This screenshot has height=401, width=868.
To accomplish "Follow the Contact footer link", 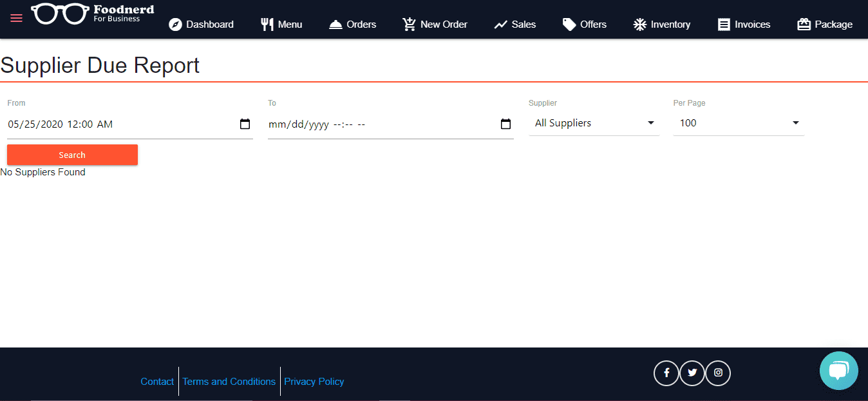I will (157, 382).
